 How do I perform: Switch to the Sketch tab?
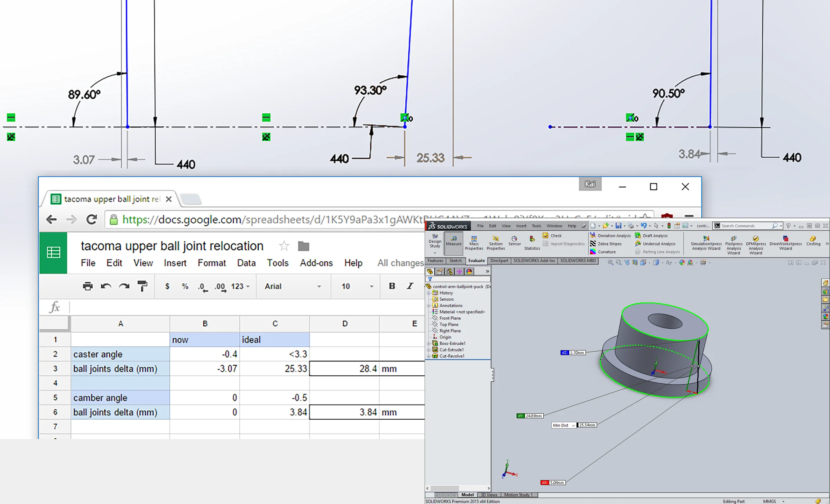[x=455, y=261]
